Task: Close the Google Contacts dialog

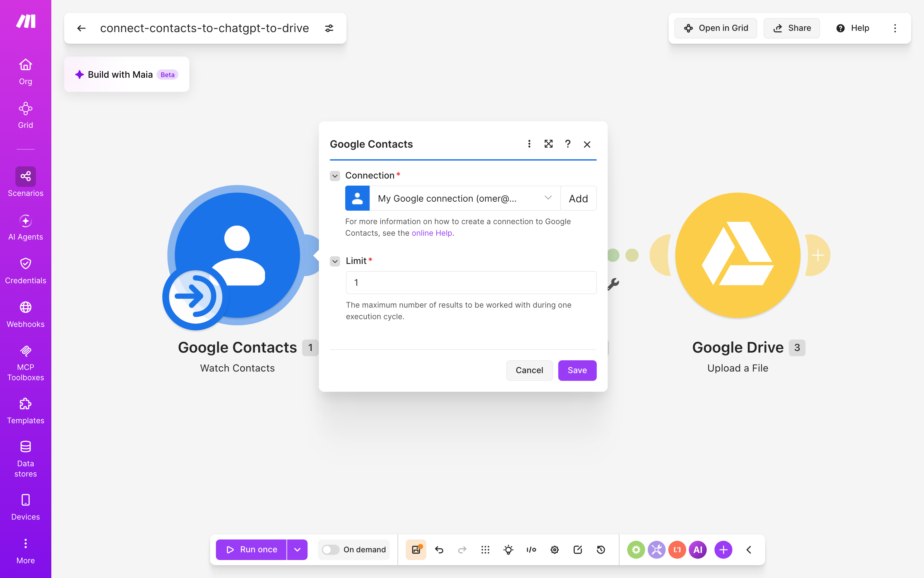Action: pyautogui.click(x=587, y=144)
